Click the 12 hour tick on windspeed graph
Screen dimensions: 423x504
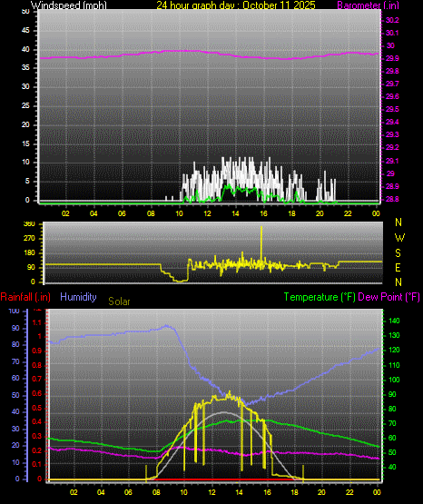point(208,213)
